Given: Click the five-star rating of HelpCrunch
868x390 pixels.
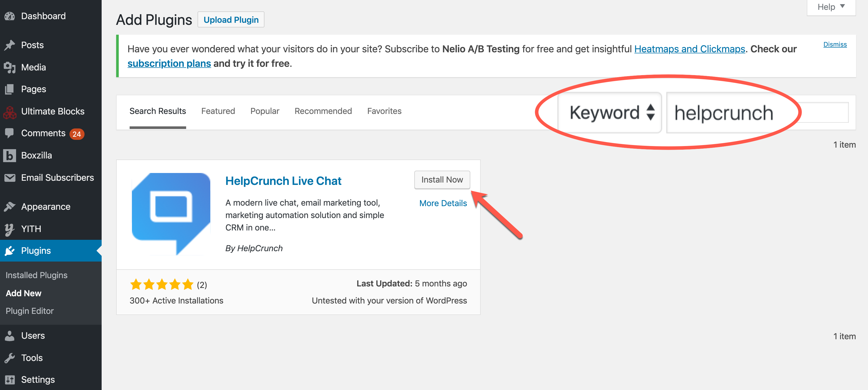Looking at the screenshot, I should click(162, 285).
